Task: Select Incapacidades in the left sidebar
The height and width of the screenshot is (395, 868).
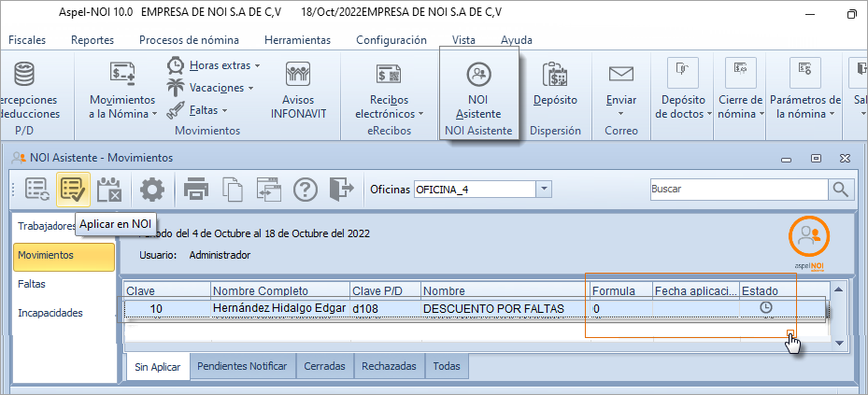Action: pos(50,313)
